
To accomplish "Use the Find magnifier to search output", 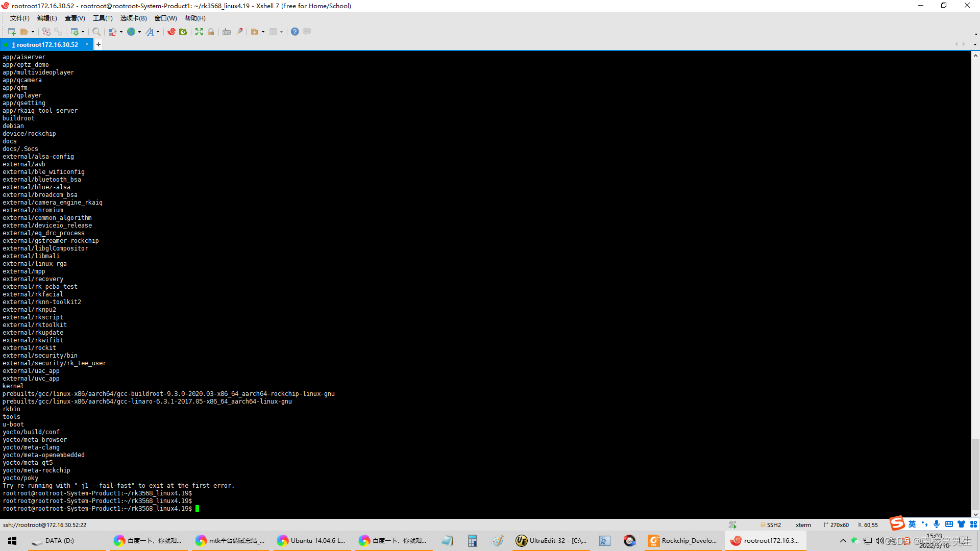I will pyautogui.click(x=97, y=32).
